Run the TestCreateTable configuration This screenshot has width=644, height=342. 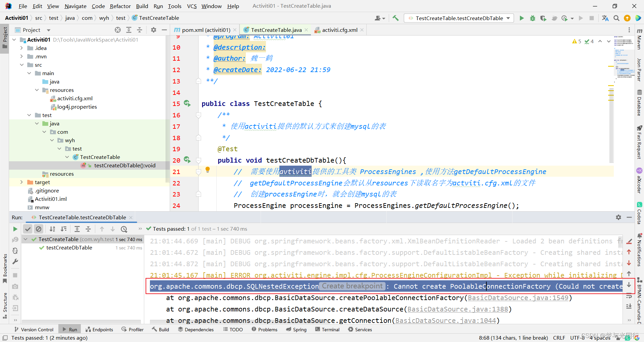pos(522,18)
